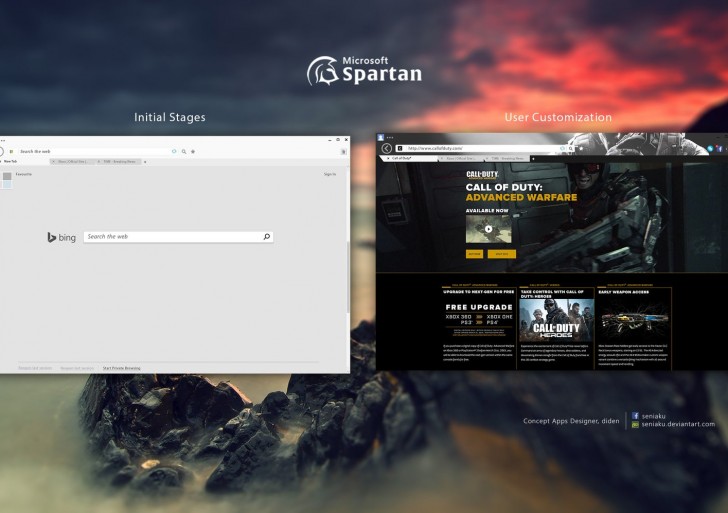728x513 pixels.
Task: Click the Facebook icon beside seniaku credit
Action: [635, 416]
